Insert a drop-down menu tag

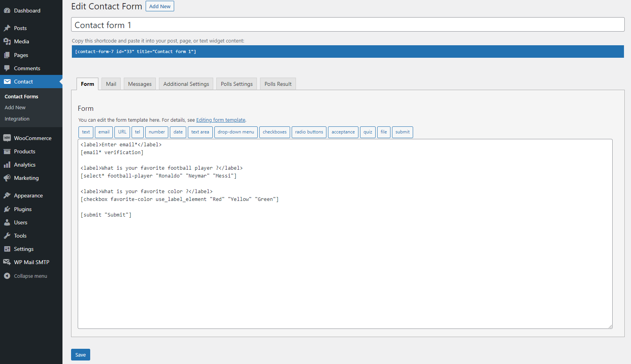(x=236, y=132)
